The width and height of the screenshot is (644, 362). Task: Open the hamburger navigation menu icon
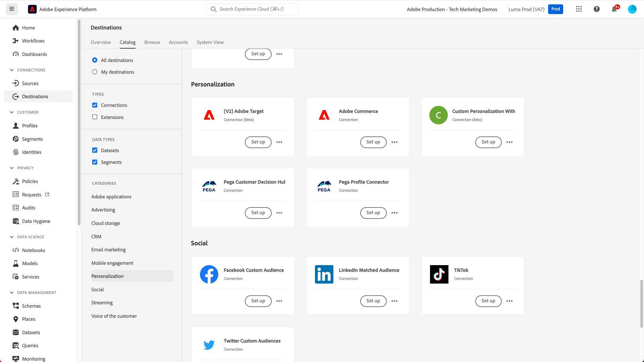(12, 9)
